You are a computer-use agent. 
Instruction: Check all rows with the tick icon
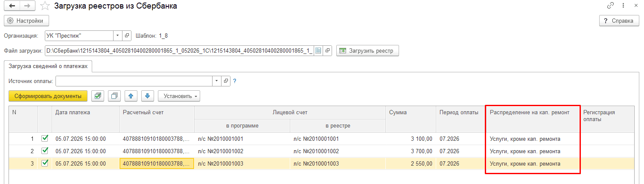click(98, 96)
